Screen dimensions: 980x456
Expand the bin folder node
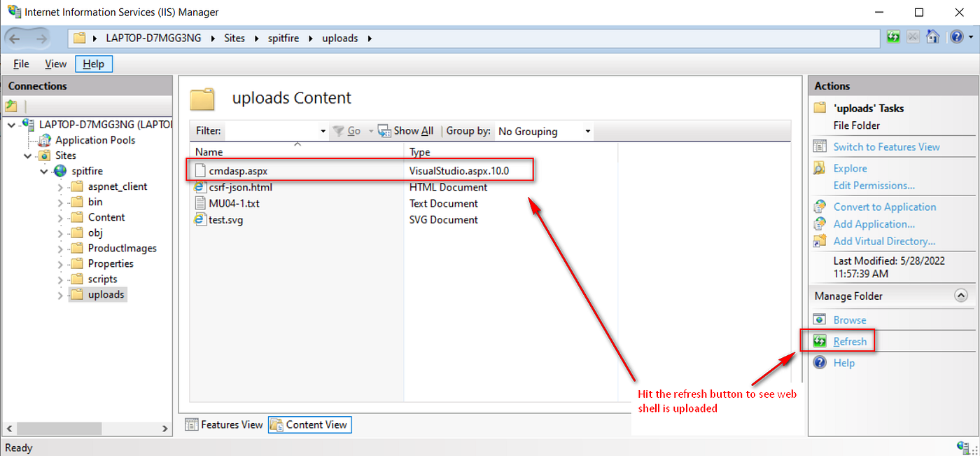(59, 202)
